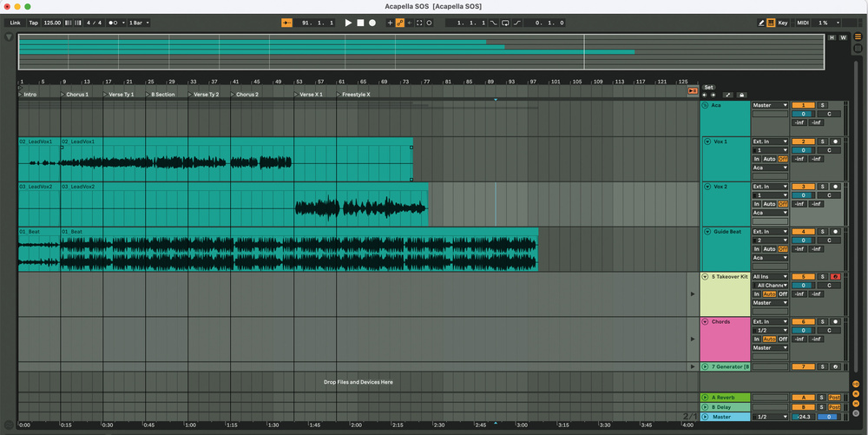This screenshot has width=868, height=435.
Task: Open the Aca group Master output dropdown
Action: click(x=769, y=105)
